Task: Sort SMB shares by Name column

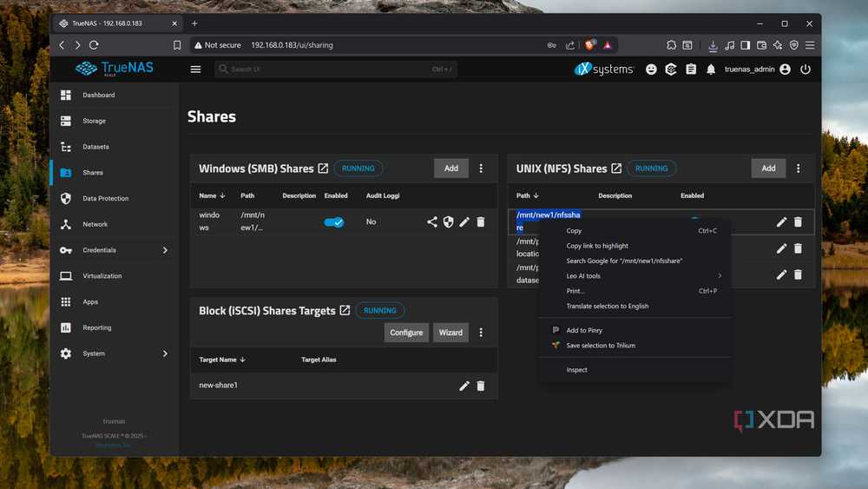Action: [212, 195]
